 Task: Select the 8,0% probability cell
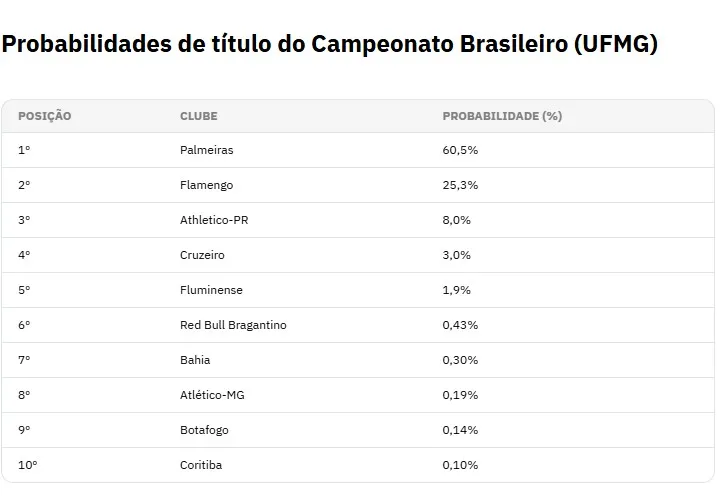coord(457,220)
